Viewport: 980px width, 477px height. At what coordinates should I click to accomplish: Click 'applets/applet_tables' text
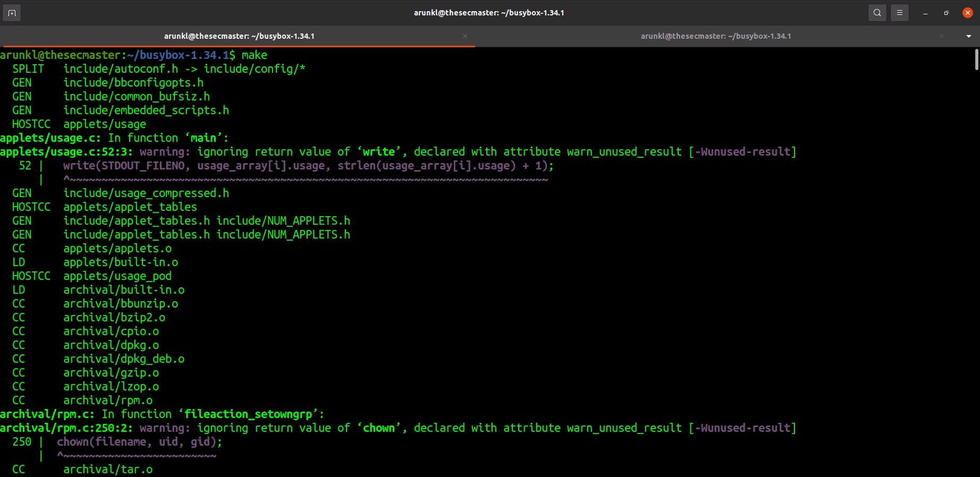[130, 207]
